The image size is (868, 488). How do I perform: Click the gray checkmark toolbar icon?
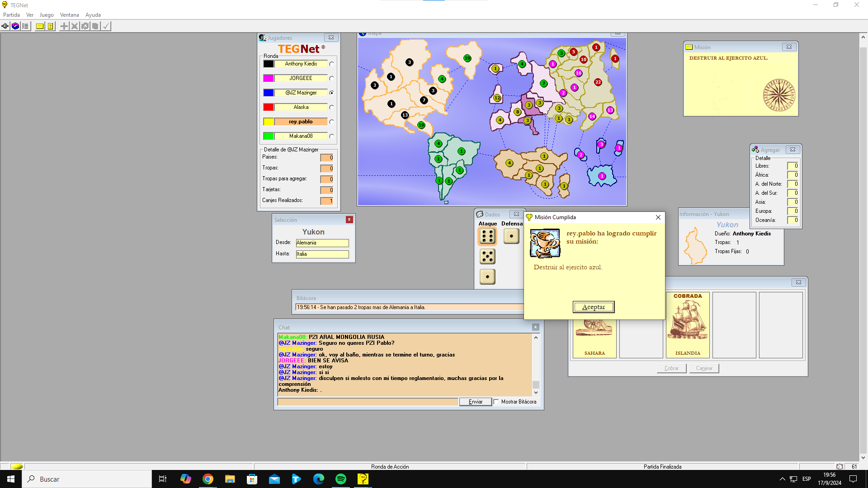click(x=105, y=26)
